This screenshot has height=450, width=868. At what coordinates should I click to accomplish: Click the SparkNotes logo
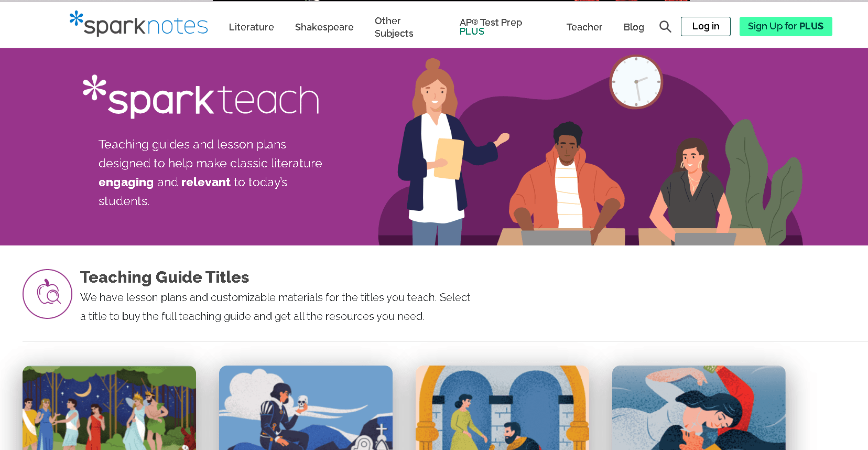coord(139,24)
